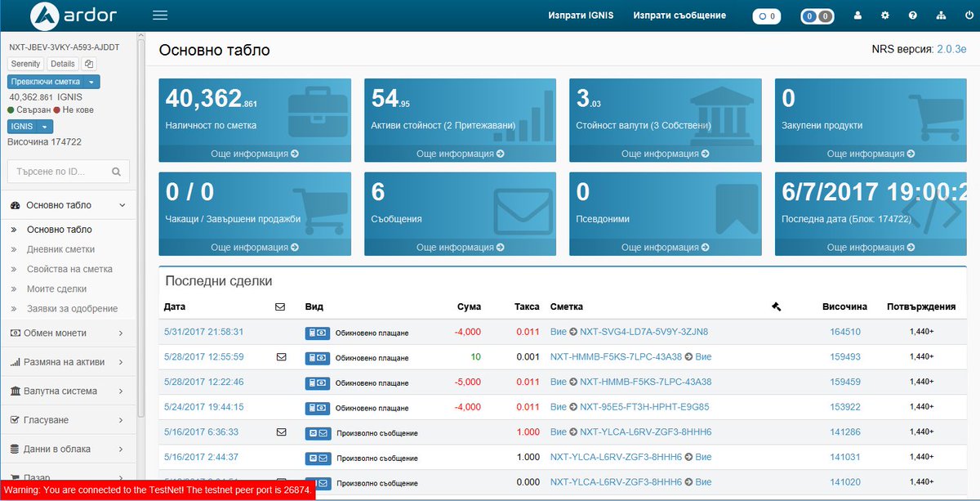Image resolution: width=980 pixels, height=501 pixels.
Task: Open transaction dated 5/31/2017 21:58:31
Action: (203, 332)
